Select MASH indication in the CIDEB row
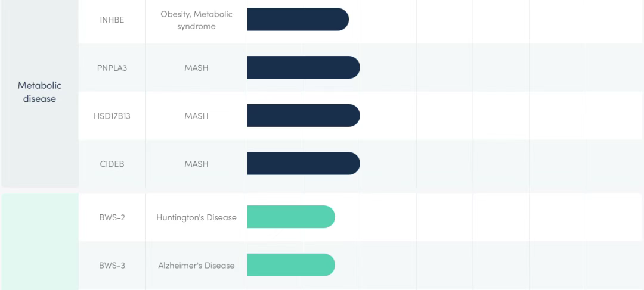This screenshot has height=290, width=644. click(x=196, y=164)
